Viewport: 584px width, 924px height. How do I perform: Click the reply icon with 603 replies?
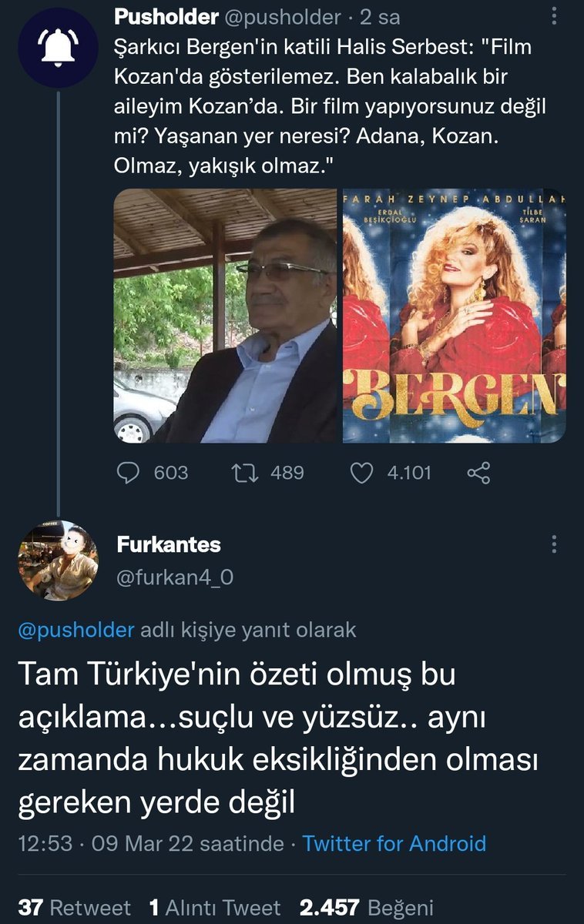point(128,473)
